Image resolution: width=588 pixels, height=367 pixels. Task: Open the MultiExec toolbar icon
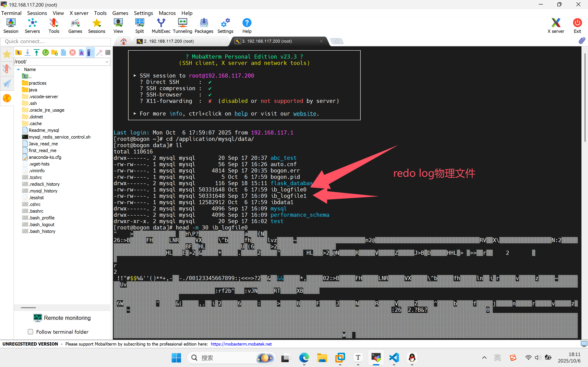click(161, 26)
